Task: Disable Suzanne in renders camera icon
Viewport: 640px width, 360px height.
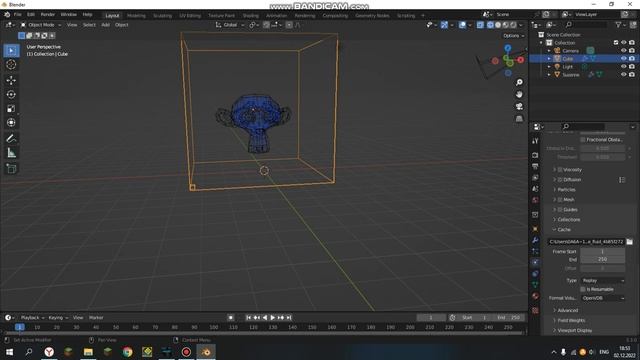Action: pos(632,75)
